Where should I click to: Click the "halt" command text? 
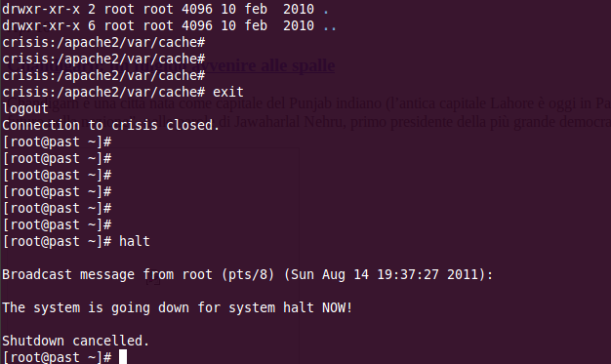135,242
